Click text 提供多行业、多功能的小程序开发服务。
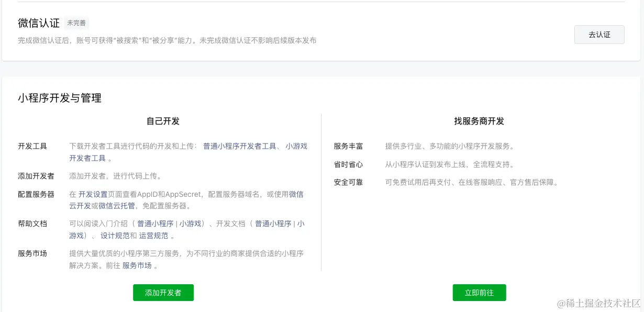This screenshot has width=644, height=312. pyautogui.click(x=451, y=146)
